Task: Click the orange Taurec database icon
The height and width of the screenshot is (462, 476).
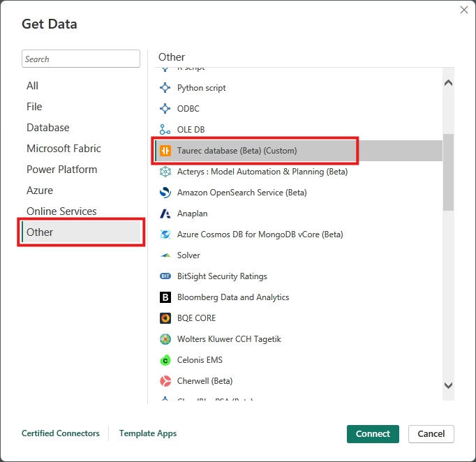Action: point(165,151)
